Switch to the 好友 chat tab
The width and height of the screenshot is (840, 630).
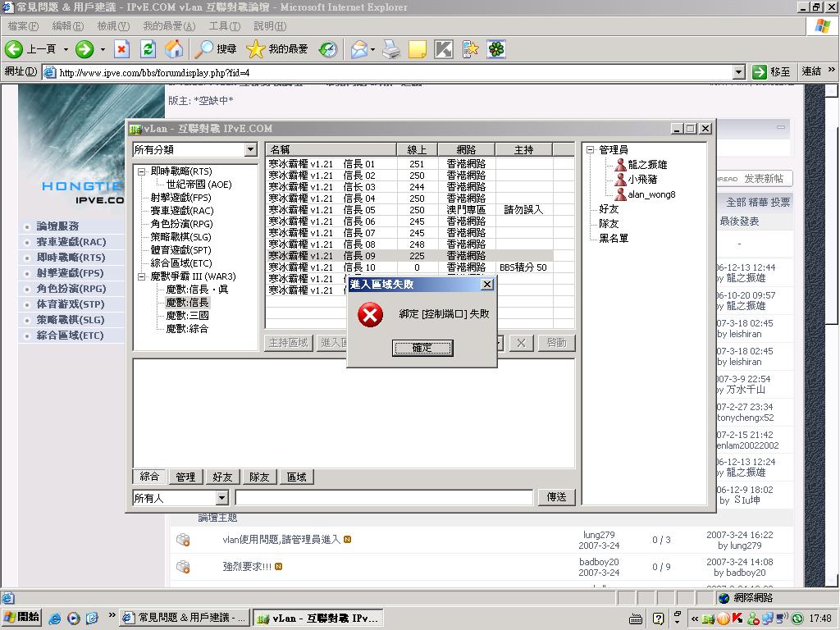point(222,477)
